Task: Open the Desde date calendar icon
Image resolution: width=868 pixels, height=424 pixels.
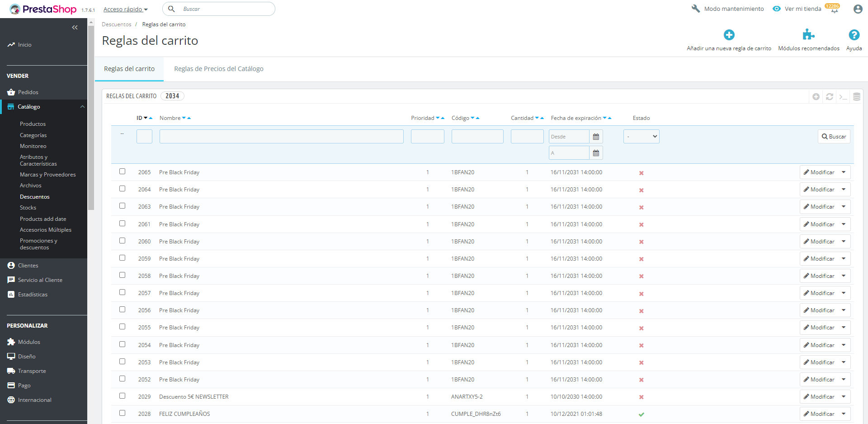Action: tap(596, 137)
